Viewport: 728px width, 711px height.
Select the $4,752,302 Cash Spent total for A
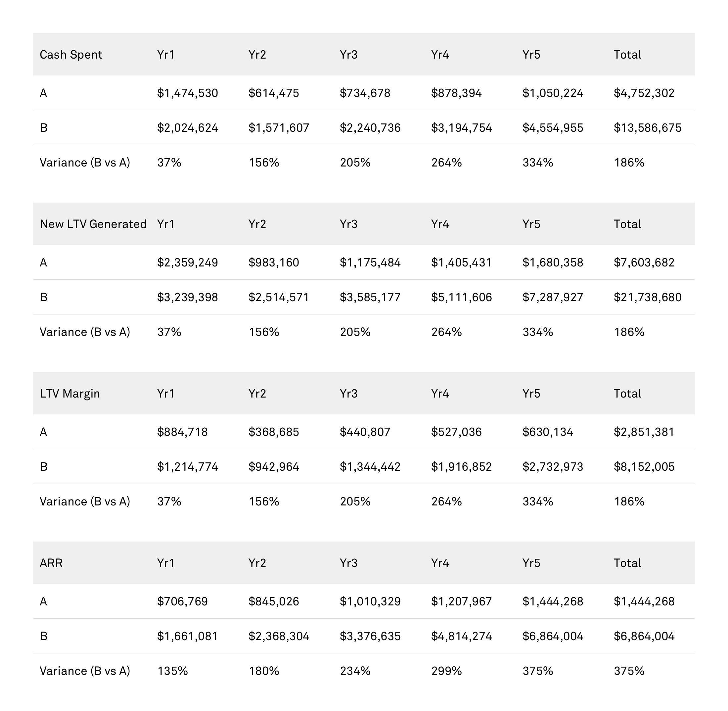(x=644, y=93)
